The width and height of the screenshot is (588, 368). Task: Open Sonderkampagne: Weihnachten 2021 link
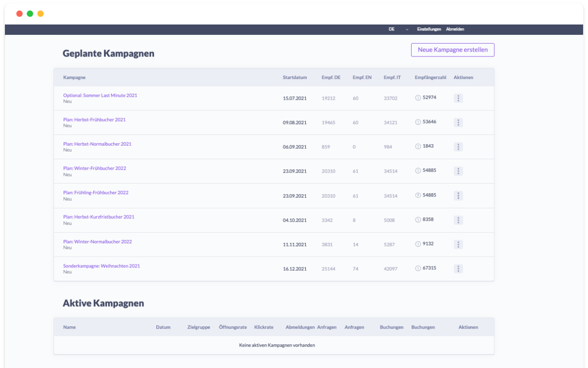(x=101, y=266)
